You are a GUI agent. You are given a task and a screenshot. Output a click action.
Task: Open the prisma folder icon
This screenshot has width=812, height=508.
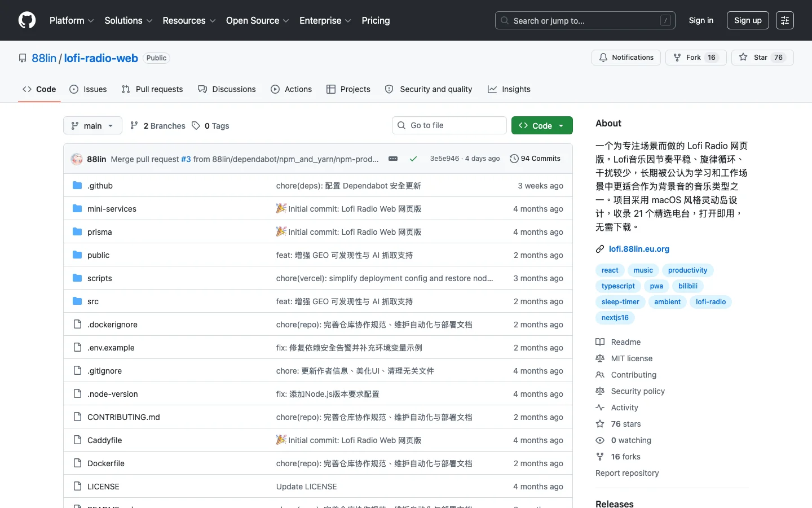(77, 232)
